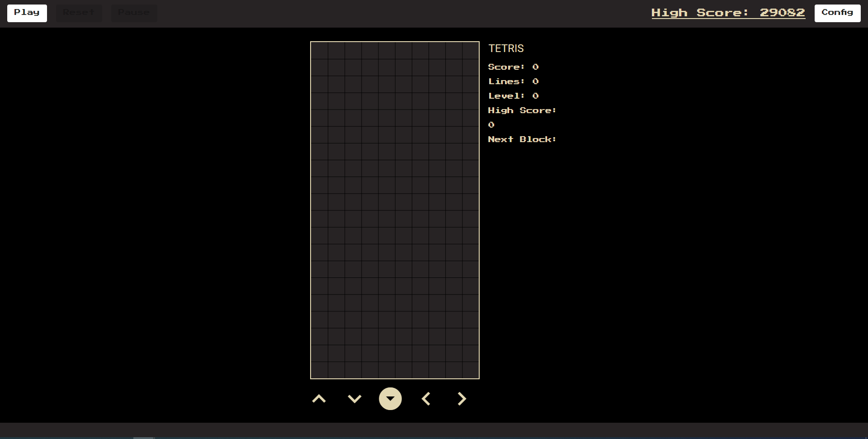Click the Level: 0 label
The image size is (868, 439).
(x=514, y=96)
